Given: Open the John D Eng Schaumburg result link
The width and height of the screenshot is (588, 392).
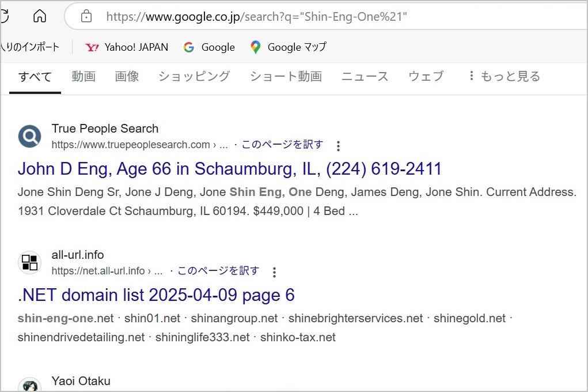Looking at the screenshot, I should pos(229,168).
